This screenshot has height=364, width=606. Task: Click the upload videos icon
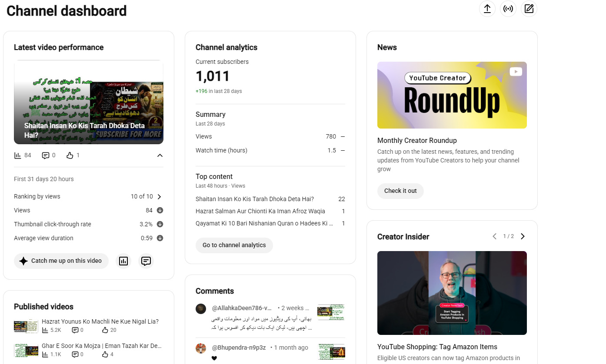coord(487,9)
